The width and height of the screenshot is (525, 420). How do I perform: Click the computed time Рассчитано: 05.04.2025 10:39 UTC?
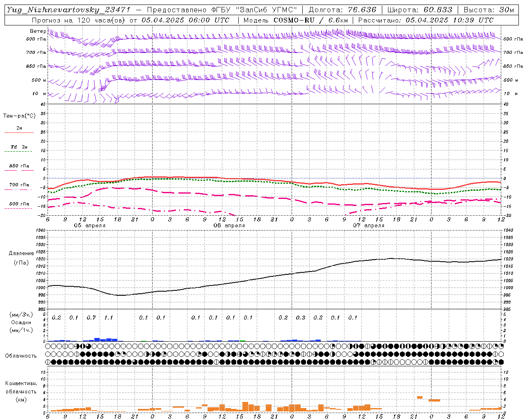[x=426, y=20]
